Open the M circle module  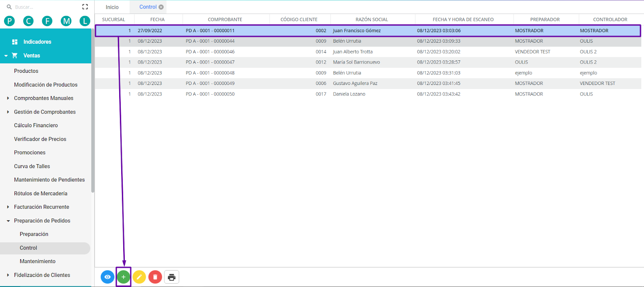point(66,21)
